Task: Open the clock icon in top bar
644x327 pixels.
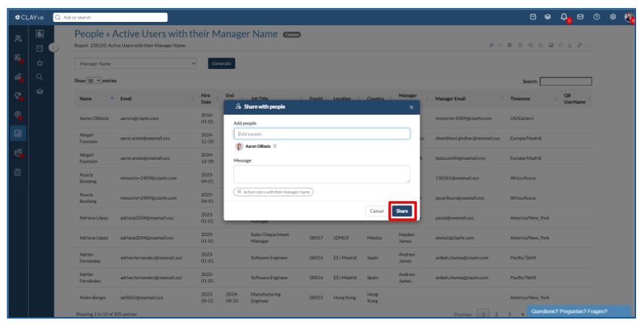Action: [x=532, y=17]
